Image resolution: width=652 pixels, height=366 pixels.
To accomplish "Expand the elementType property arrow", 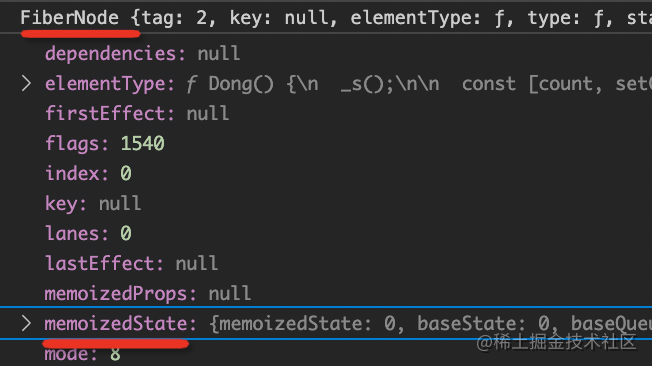I will coord(26,84).
